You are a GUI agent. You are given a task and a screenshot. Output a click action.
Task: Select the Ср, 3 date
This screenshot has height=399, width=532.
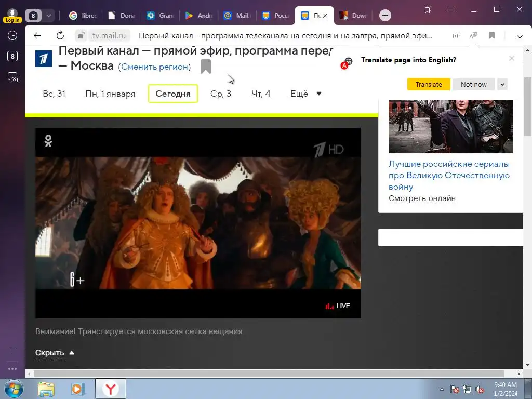(x=221, y=94)
